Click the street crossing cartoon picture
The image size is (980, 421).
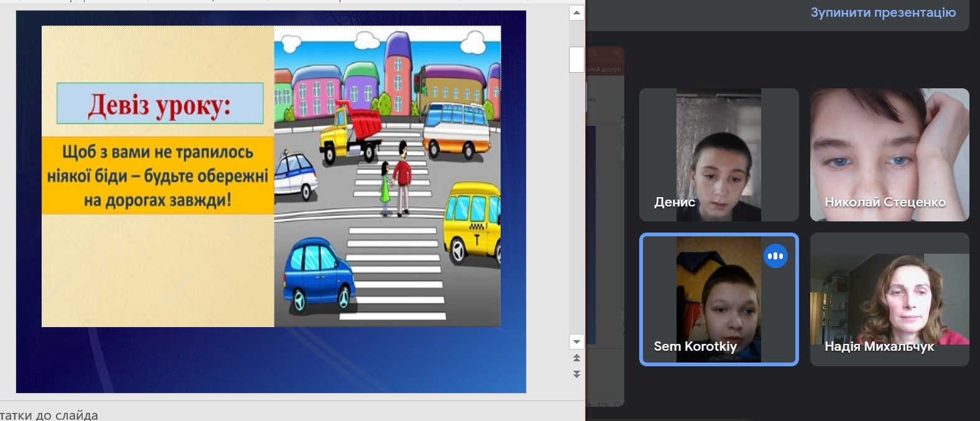387,177
